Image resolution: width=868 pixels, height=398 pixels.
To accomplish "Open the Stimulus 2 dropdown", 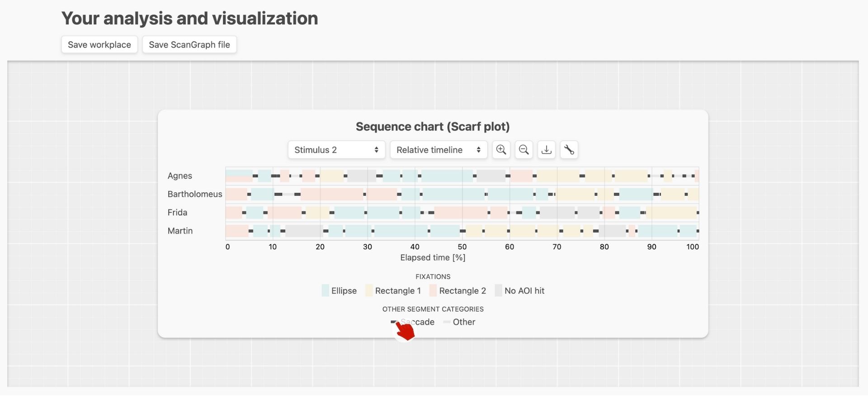I will [336, 150].
